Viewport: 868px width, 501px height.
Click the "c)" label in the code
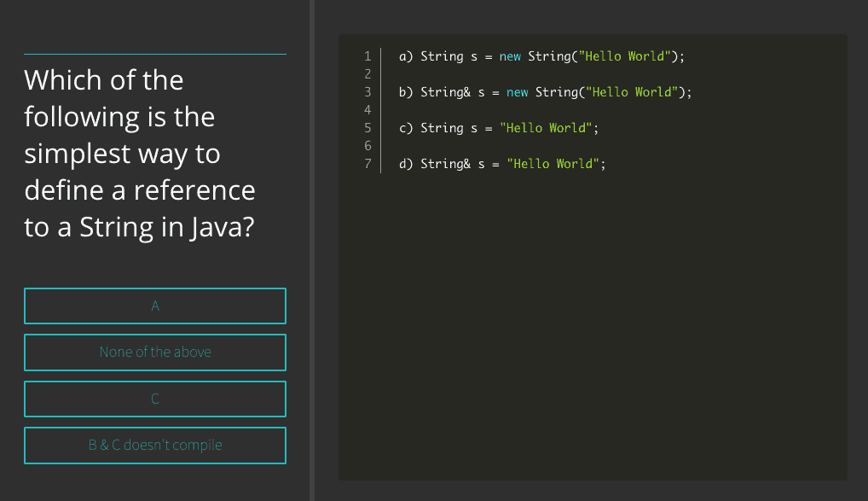click(406, 128)
